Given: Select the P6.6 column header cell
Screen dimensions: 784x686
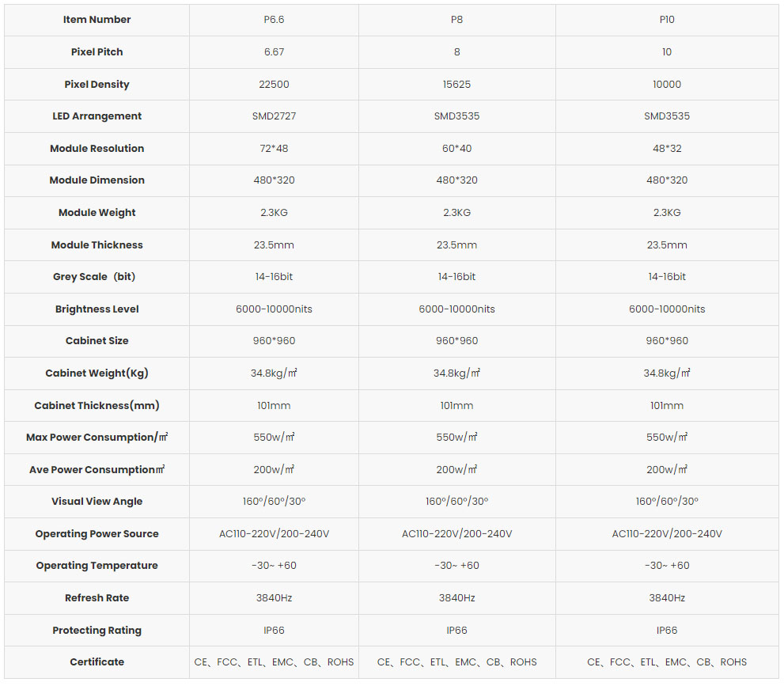Looking at the screenshot, I should (274, 20).
